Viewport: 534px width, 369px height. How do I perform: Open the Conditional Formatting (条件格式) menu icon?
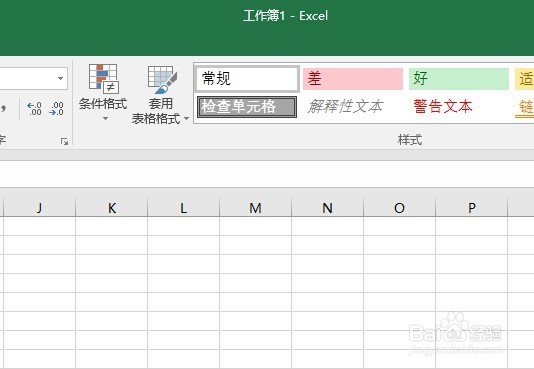pos(103,79)
